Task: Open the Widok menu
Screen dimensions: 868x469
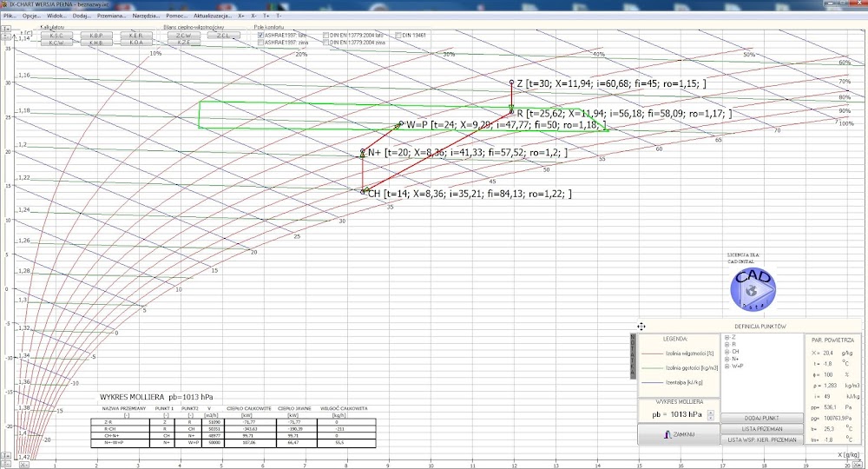Action: click(x=56, y=16)
